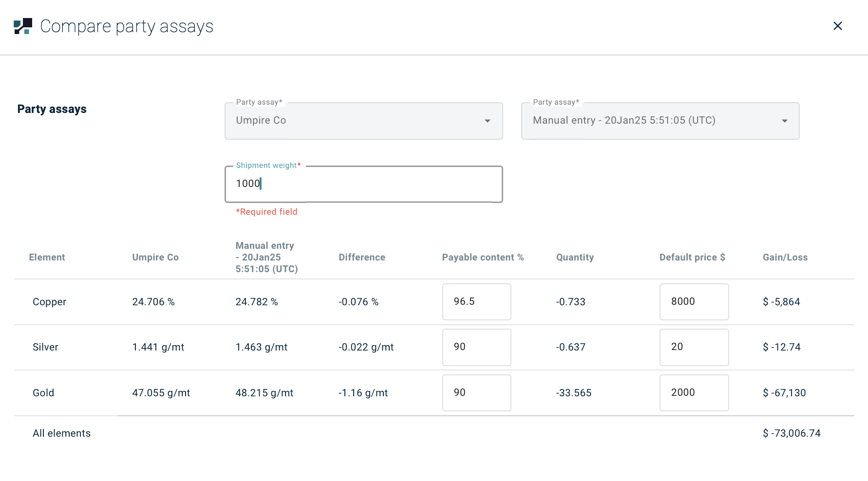868x481 pixels.
Task: Edit Copper payable content percentage field
Action: pyautogui.click(x=476, y=302)
